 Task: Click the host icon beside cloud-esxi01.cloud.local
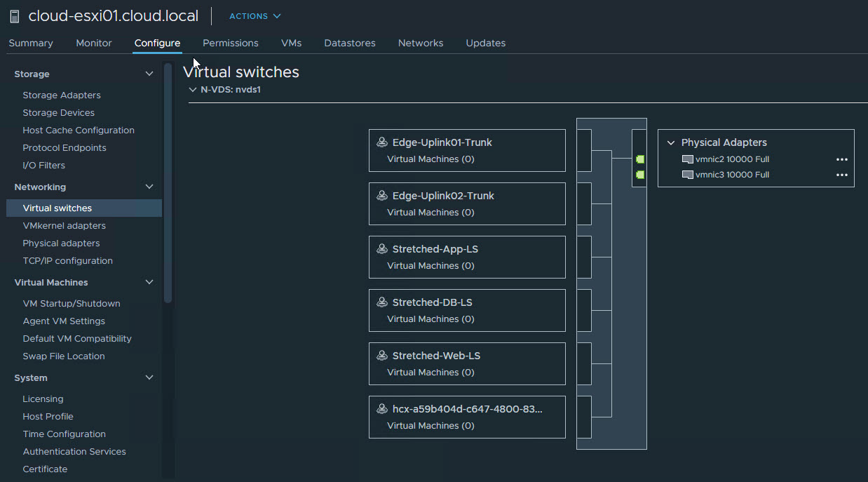[x=15, y=16]
